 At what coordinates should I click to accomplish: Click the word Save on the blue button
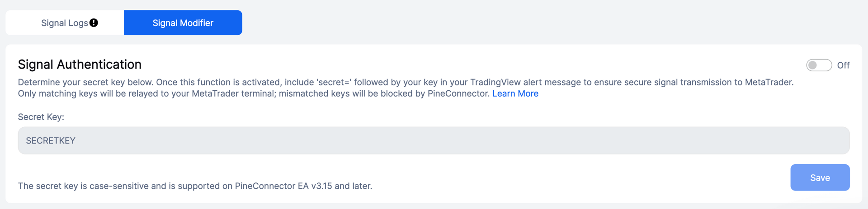pyautogui.click(x=820, y=178)
